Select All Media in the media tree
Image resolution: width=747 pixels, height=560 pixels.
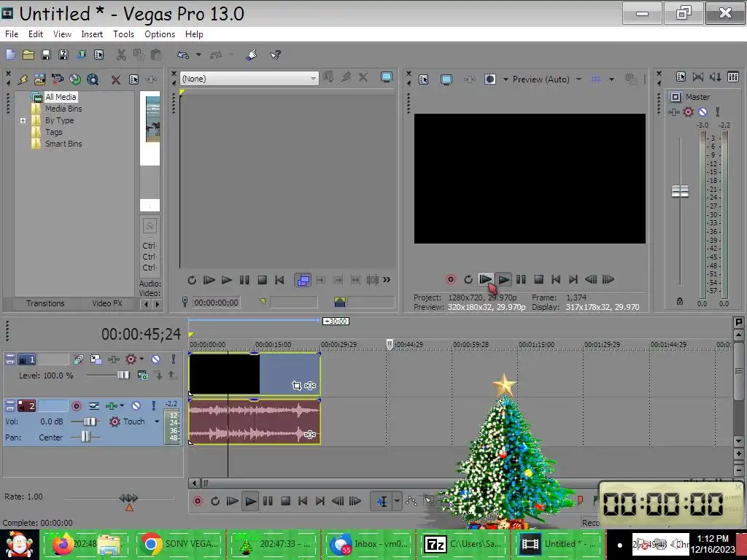61,97
